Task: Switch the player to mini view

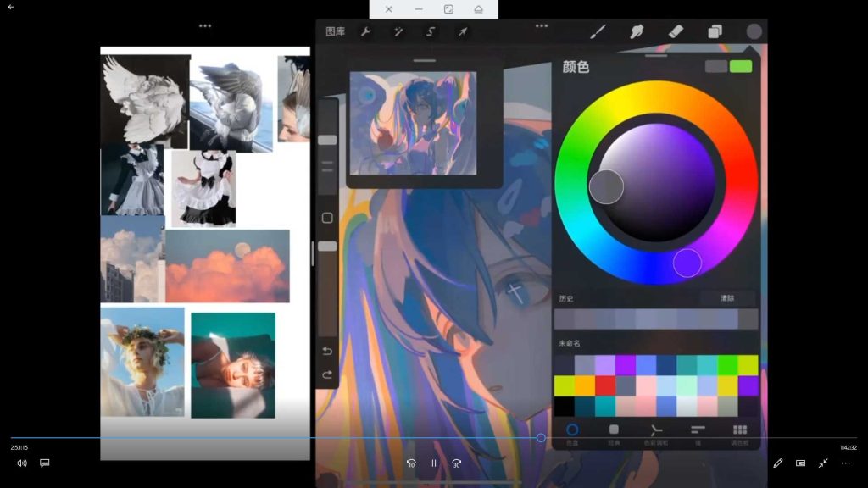Action: [x=800, y=463]
